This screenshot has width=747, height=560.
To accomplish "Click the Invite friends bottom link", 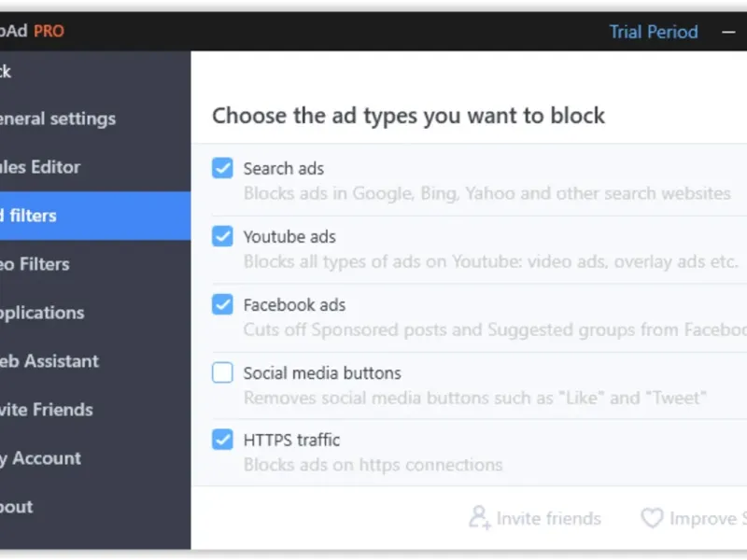I will coord(548,518).
